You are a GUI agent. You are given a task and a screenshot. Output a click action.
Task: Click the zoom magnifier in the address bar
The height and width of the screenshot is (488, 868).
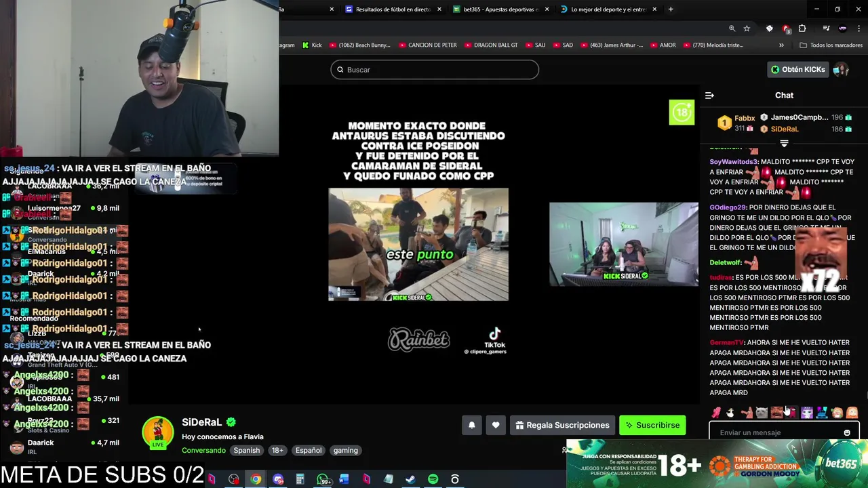tap(732, 28)
